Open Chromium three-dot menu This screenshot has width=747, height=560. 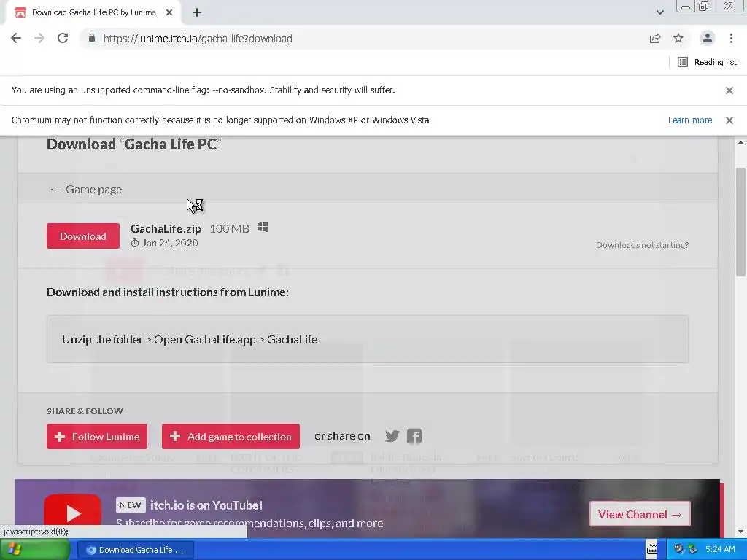click(731, 38)
